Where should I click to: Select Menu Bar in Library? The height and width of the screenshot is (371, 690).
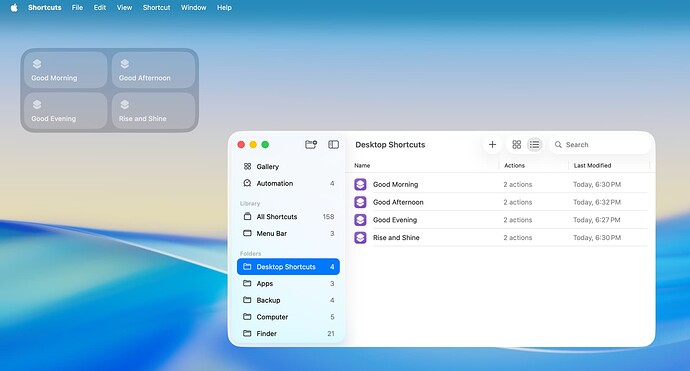click(288, 233)
